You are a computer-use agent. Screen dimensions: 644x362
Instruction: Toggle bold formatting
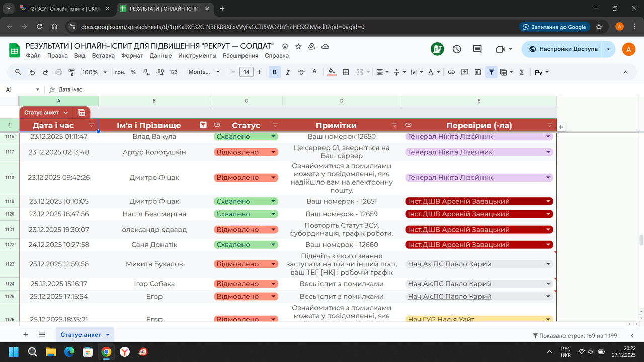(275, 72)
